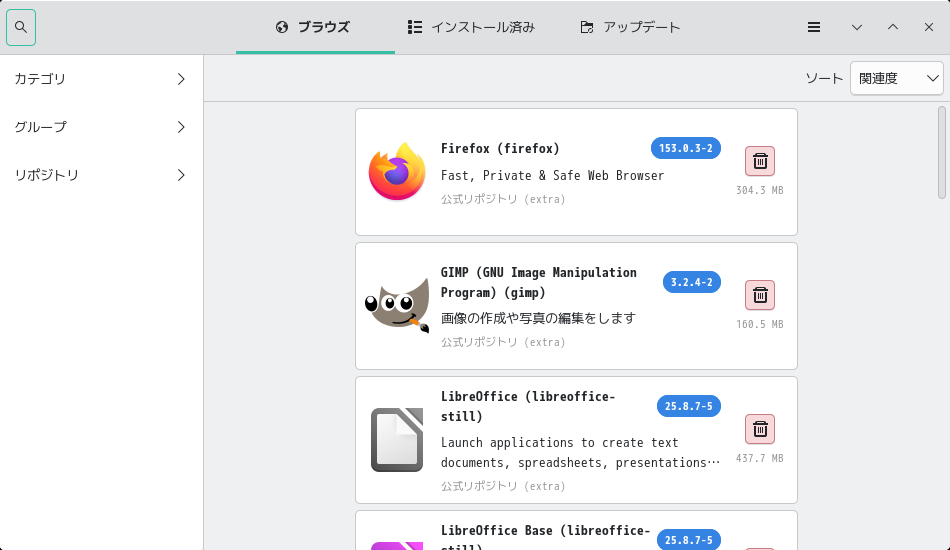Click the '画像の作成や写真の編集をします' description

coord(539,318)
